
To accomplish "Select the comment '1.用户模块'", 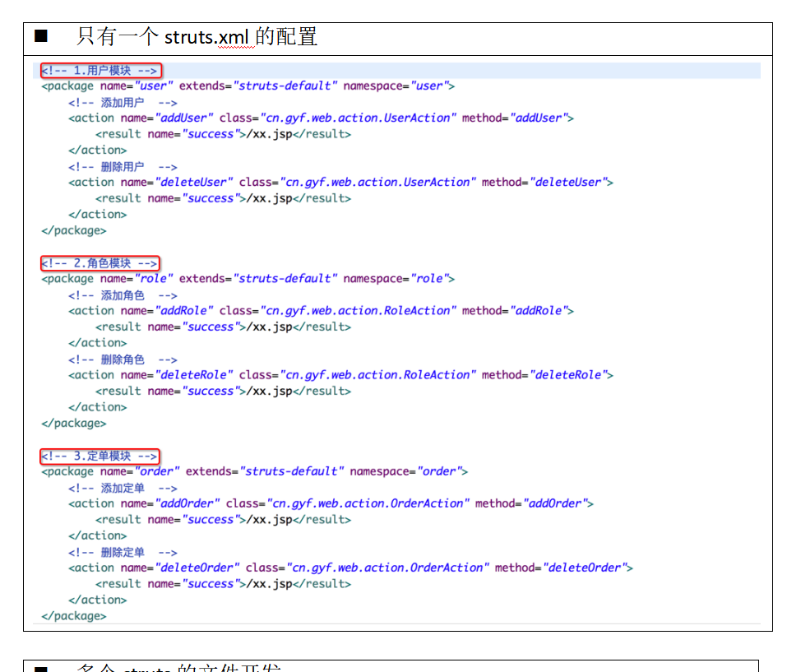I will (100, 70).
